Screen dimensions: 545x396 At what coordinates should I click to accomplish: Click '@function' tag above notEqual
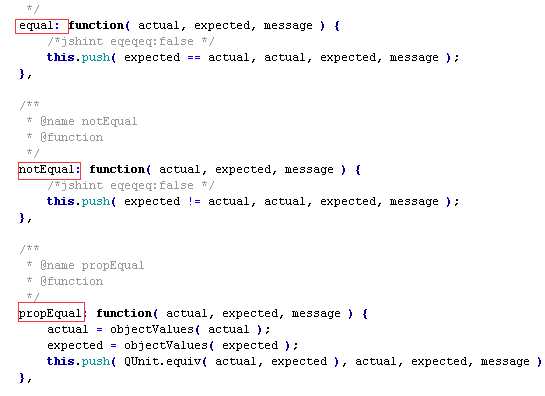72,137
